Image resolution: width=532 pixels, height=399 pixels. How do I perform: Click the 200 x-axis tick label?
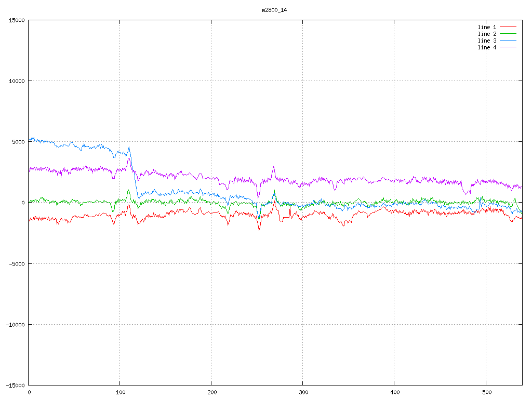(211, 392)
